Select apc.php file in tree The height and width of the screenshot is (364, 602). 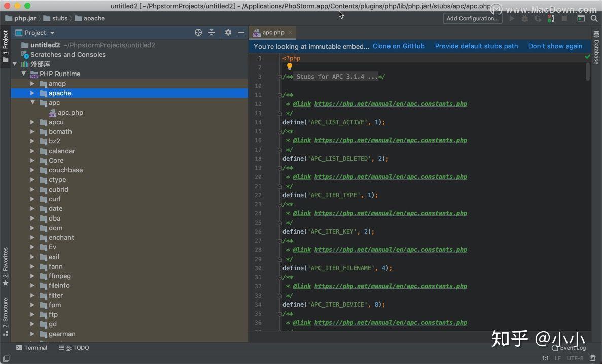click(65, 113)
